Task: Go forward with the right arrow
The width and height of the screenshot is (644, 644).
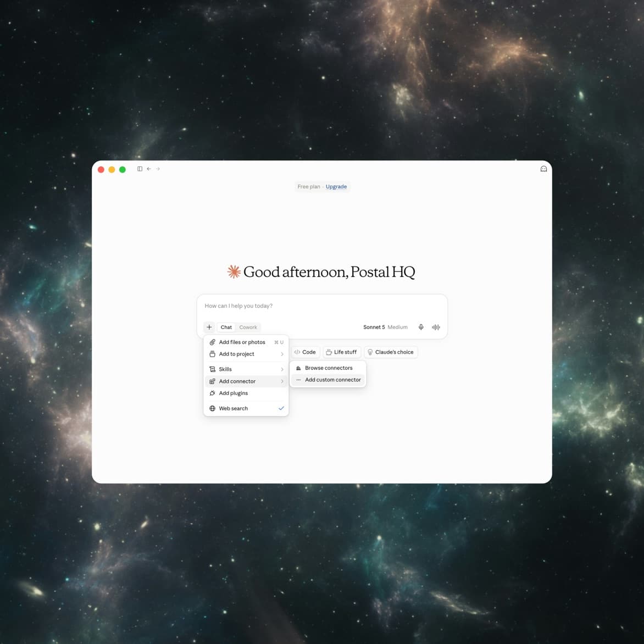Action: pyautogui.click(x=158, y=169)
